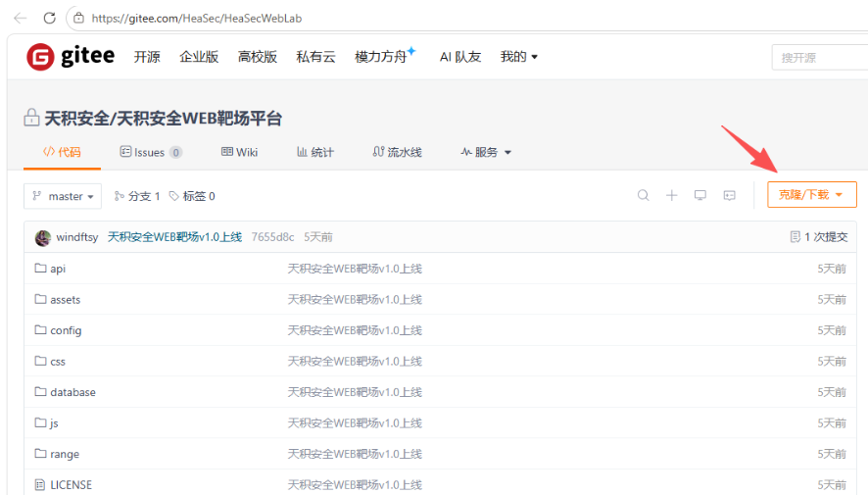Image resolution: width=868 pixels, height=495 pixels.
Task: Click the 5天前 timestamp in the config row
Action: [x=832, y=330]
